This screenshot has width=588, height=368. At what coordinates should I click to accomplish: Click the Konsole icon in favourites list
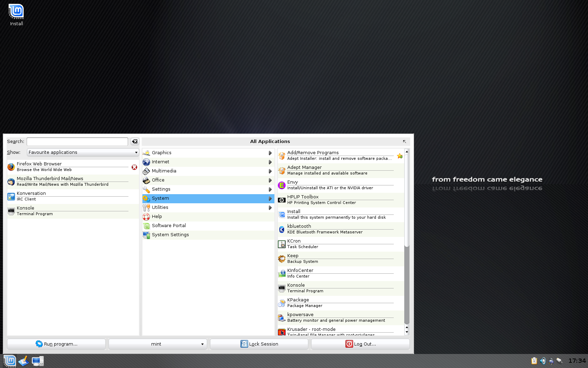pyautogui.click(x=11, y=211)
